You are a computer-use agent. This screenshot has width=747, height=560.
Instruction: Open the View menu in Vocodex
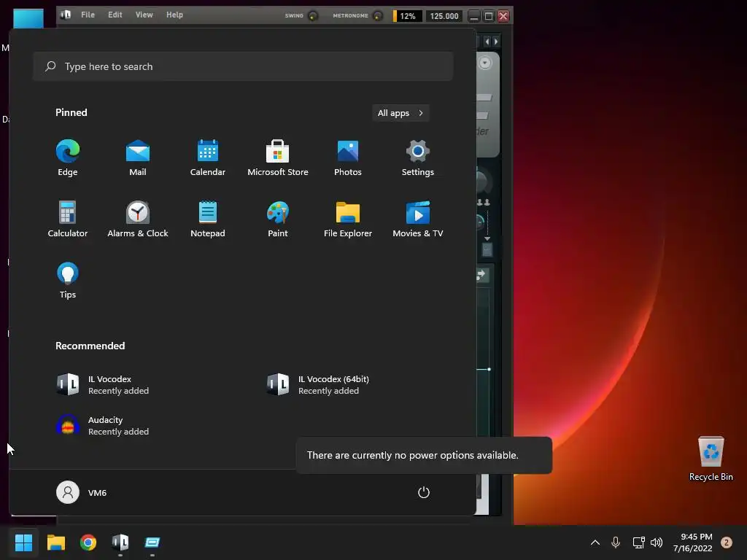(144, 15)
